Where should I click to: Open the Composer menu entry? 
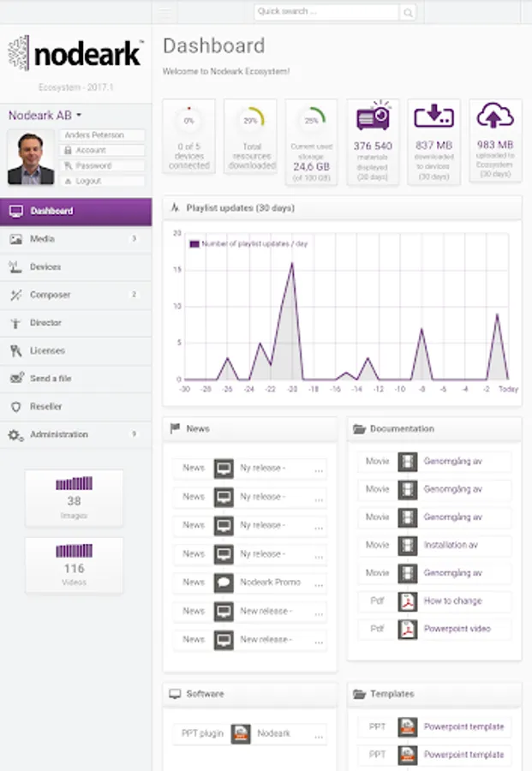[x=75, y=295]
